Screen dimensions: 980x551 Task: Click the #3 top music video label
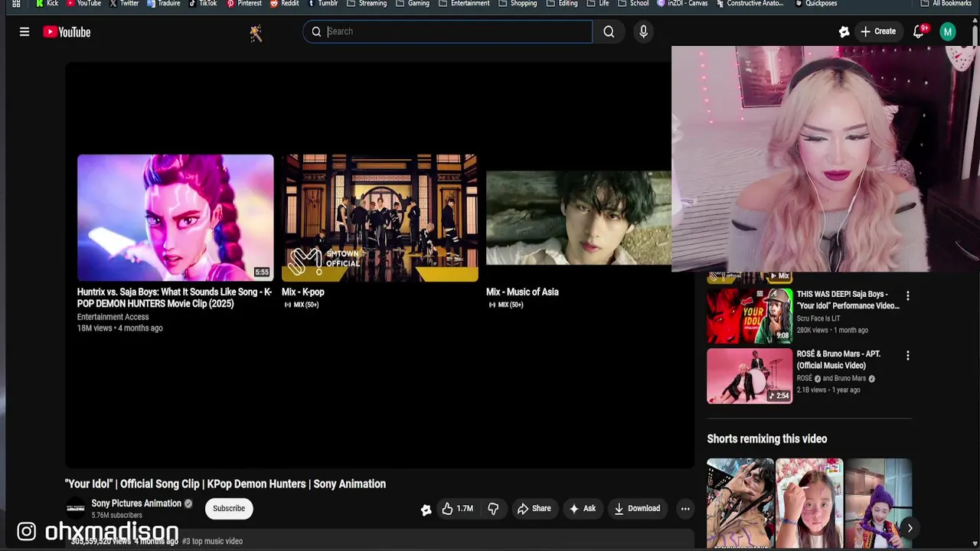point(212,541)
